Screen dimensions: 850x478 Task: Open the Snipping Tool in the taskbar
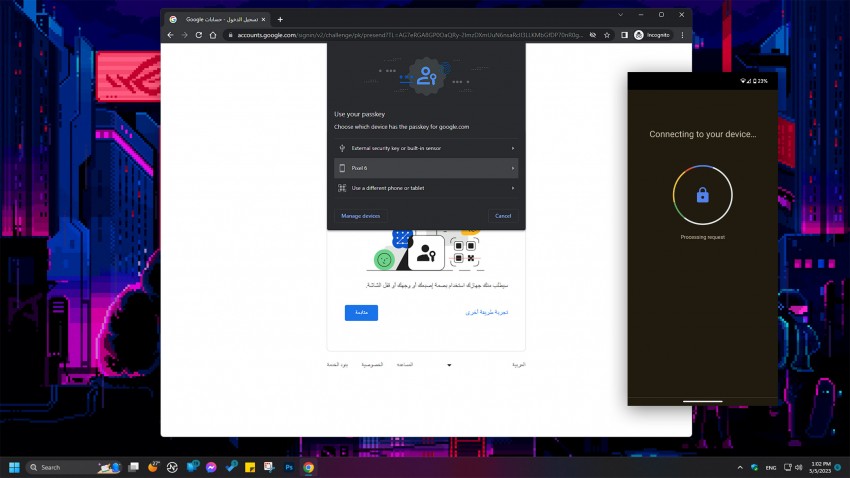(269, 467)
